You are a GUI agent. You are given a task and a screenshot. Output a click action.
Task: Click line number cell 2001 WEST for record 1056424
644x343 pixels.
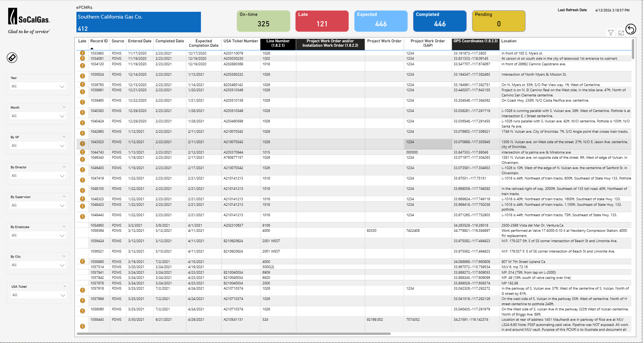click(x=271, y=241)
